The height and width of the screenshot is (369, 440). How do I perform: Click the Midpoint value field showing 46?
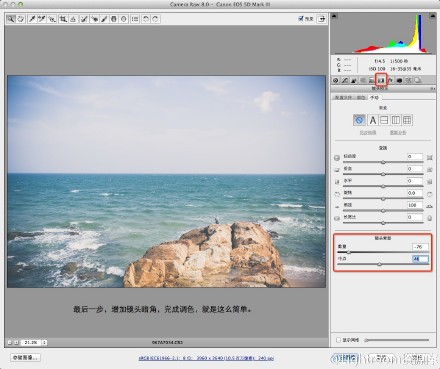[420, 259]
